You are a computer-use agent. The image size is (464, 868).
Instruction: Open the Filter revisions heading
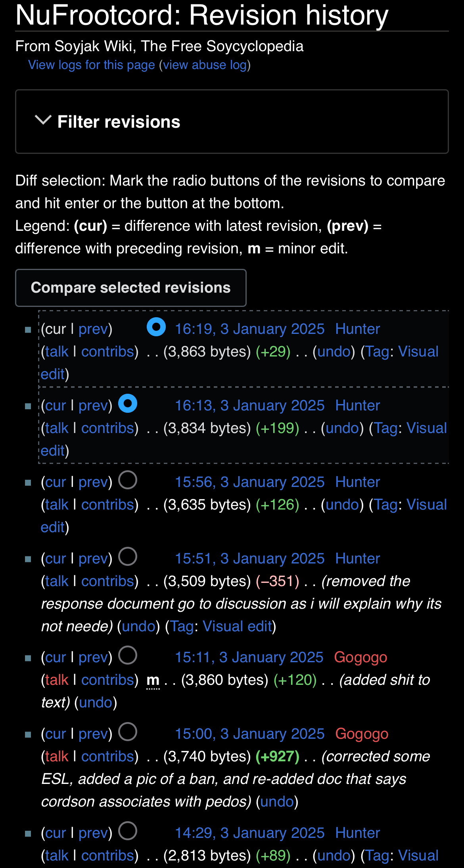(119, 122)
